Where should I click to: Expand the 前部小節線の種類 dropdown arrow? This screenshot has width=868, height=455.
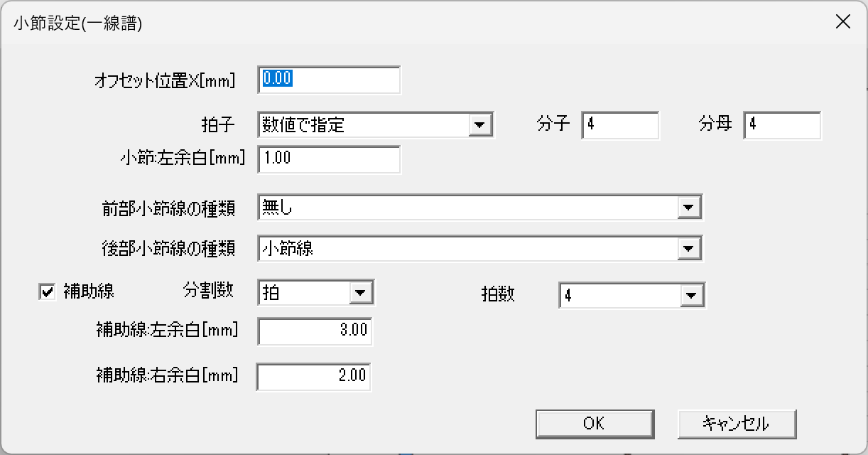coord(687,208)
